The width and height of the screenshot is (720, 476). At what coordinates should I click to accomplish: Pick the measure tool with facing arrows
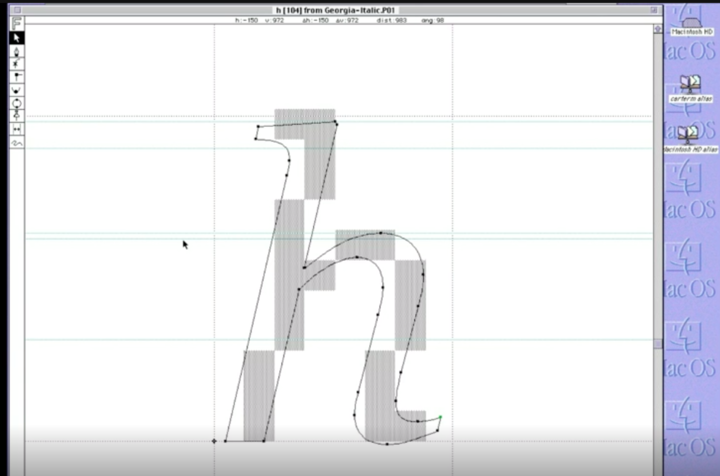click(17, 129)
